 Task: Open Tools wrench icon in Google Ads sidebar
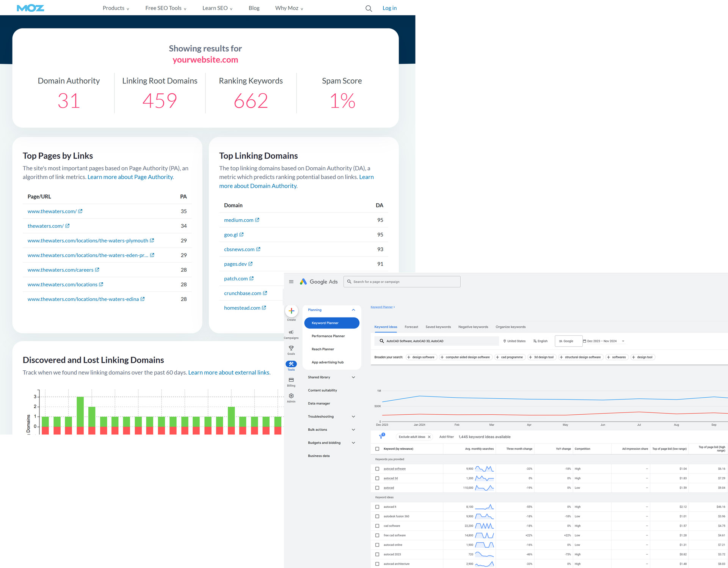(x=291, y=364)
